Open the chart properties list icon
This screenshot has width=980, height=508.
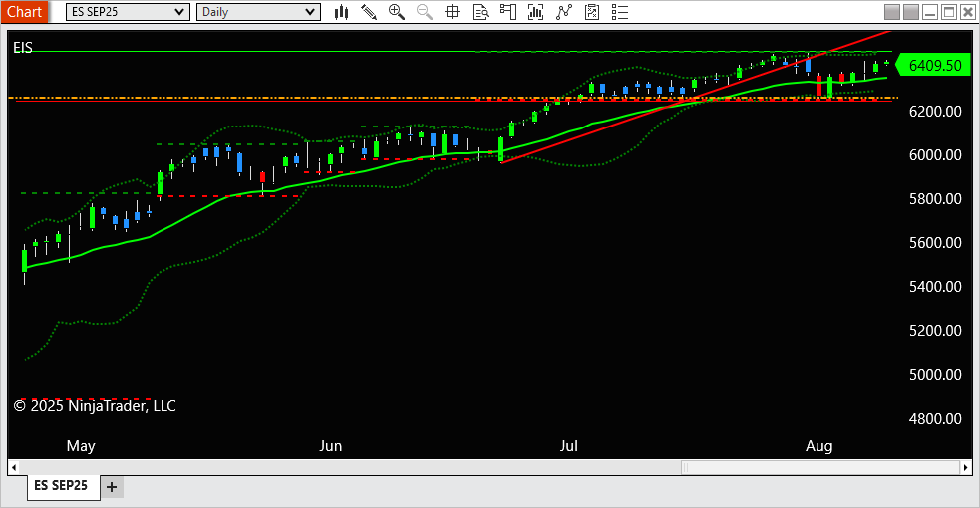click(x=619, y=12)
